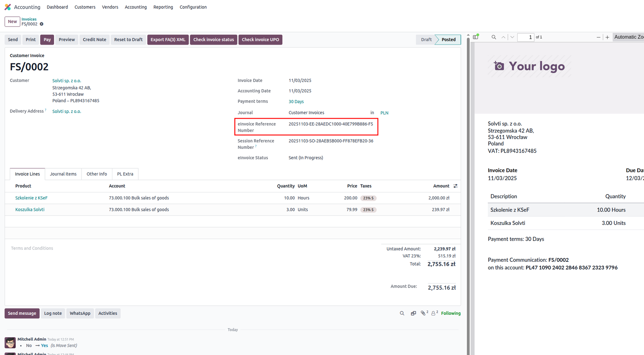Image resolution: width=644 pixels, height=355 pixels.
Task: Expand the Configuration menu
Action: tap(193, 7)
